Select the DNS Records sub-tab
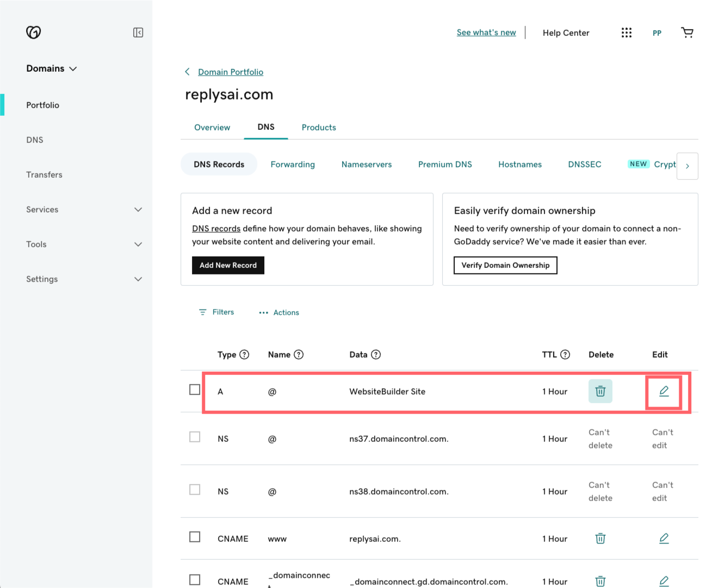 219,164
